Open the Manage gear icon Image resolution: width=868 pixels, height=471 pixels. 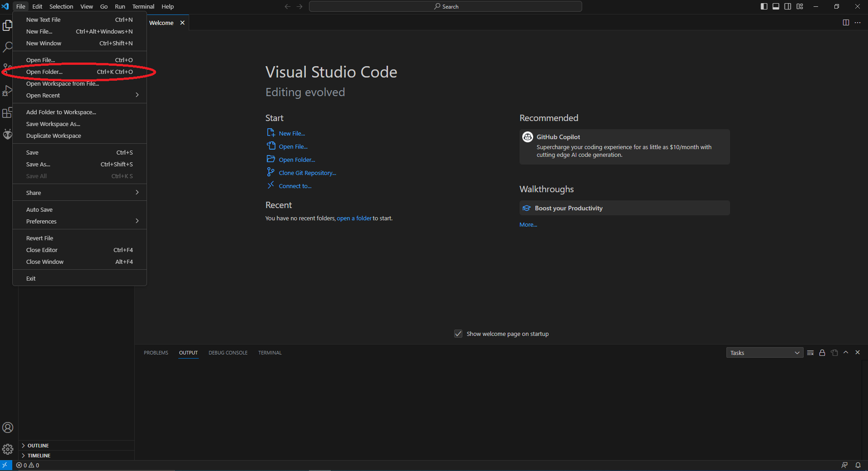tap(8, 449)
